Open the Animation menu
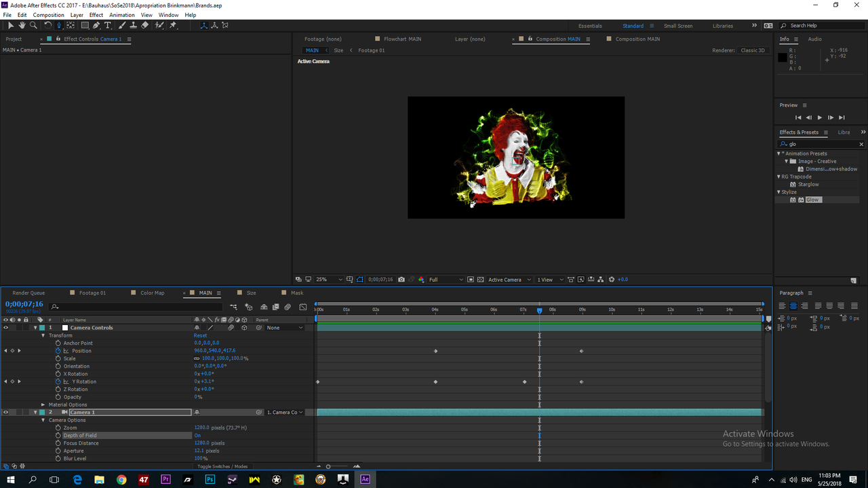This screenshot has height=488, width=868. pos(122,15)
